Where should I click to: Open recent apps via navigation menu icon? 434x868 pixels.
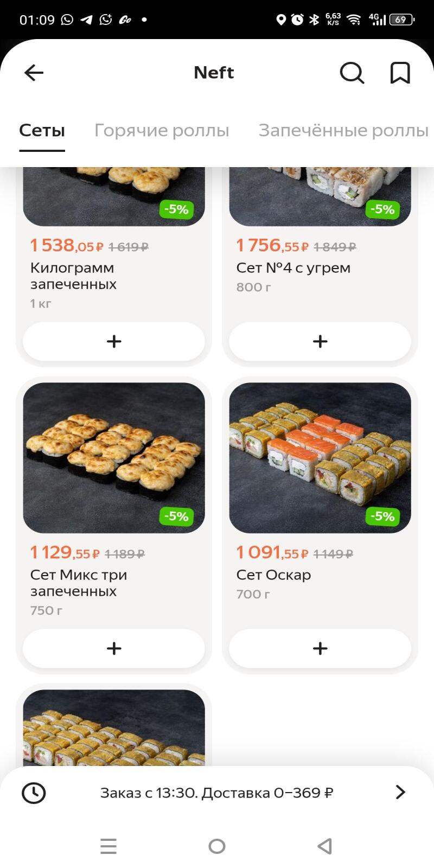[108, 846]
